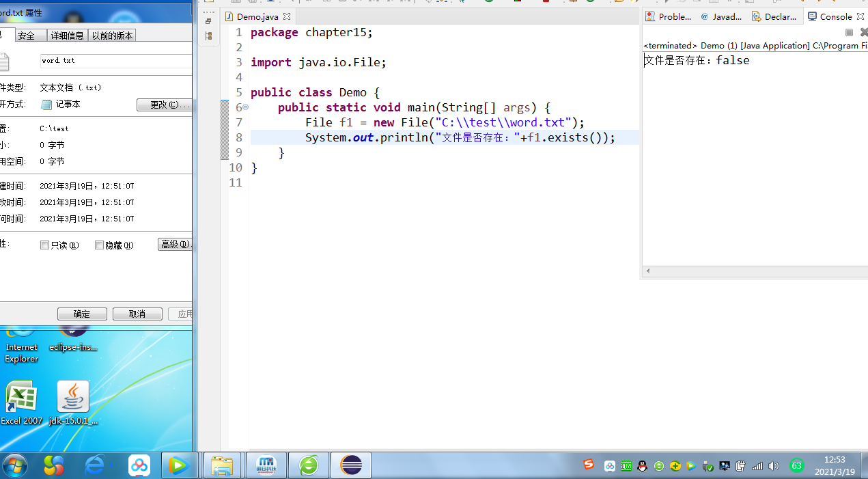Click line number 11 in the editor gutter

[x=236, y=182]
